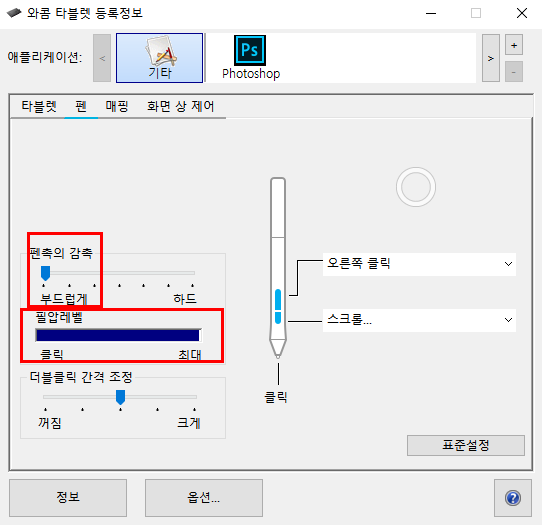
Task: Click the 펜촉의 감촉 slider handle
Action: [45, 273]
